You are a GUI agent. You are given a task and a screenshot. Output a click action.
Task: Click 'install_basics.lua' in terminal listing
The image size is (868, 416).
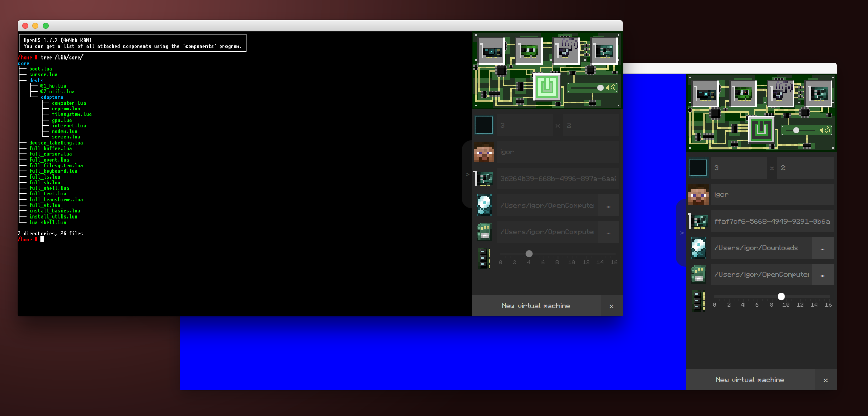click(x=55, y=211)
